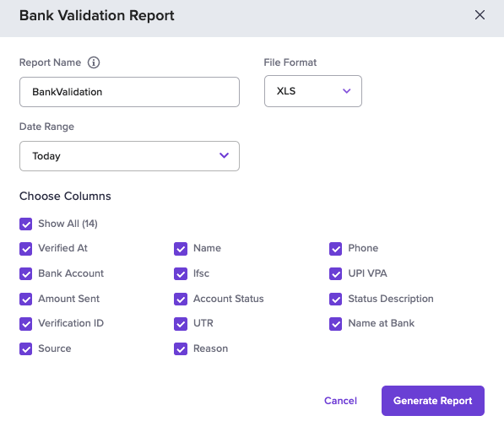Deselect the Name at Bank column
Viewport: 504px width, 432px height.
335,324
